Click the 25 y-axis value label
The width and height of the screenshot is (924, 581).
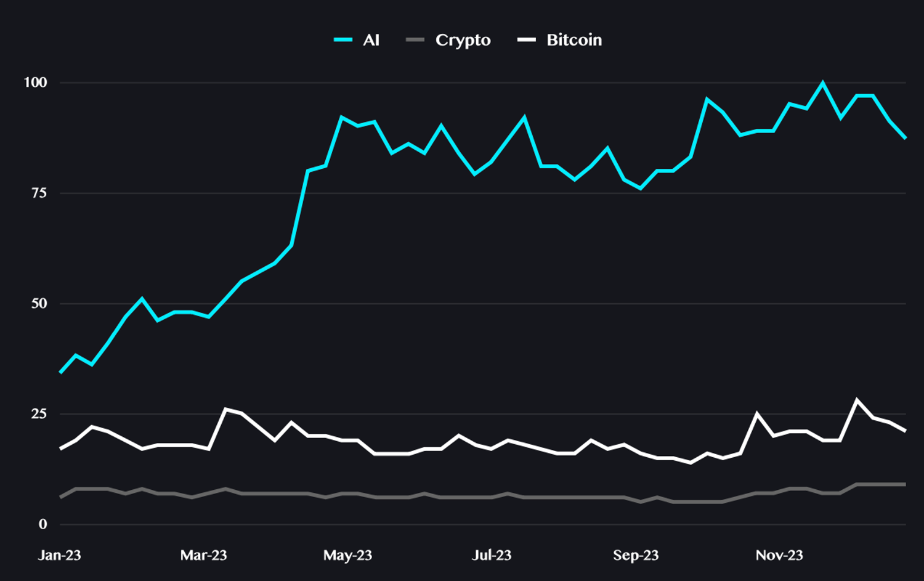39,413
